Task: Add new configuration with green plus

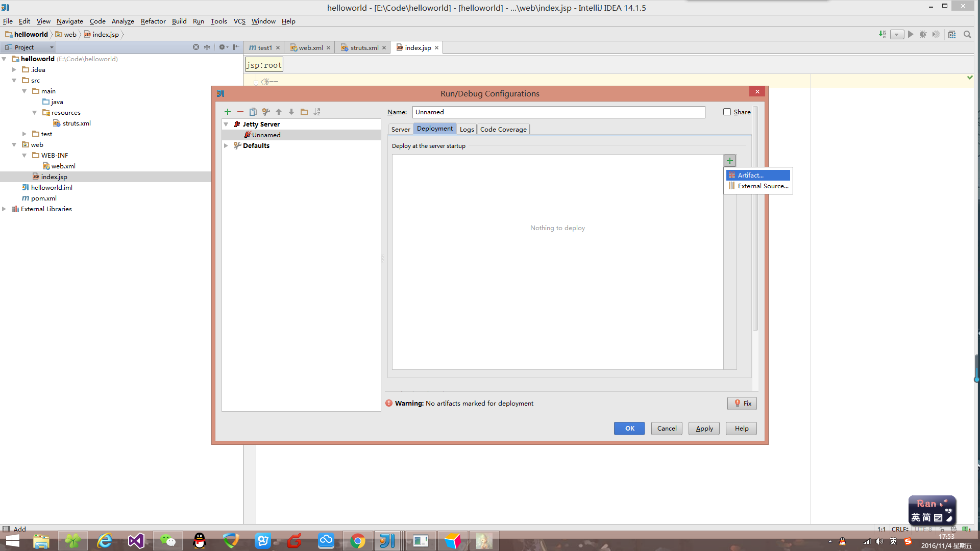Action: 228,112
